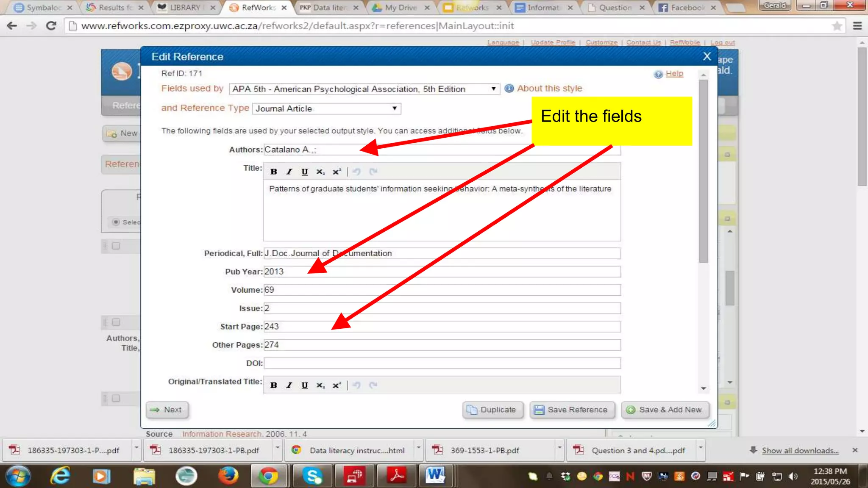
Task: Switch to the My Drive browser tab
Action: pyautogui.click(x=400, y=8)
